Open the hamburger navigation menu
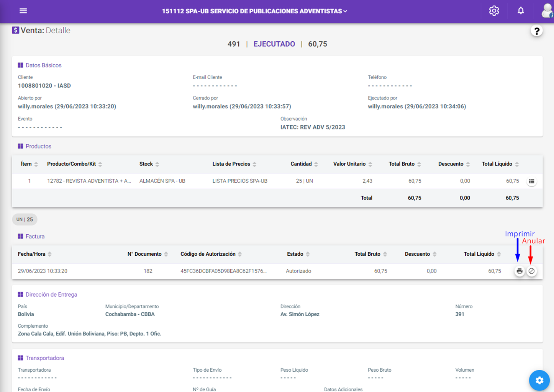 pos(23,11)
